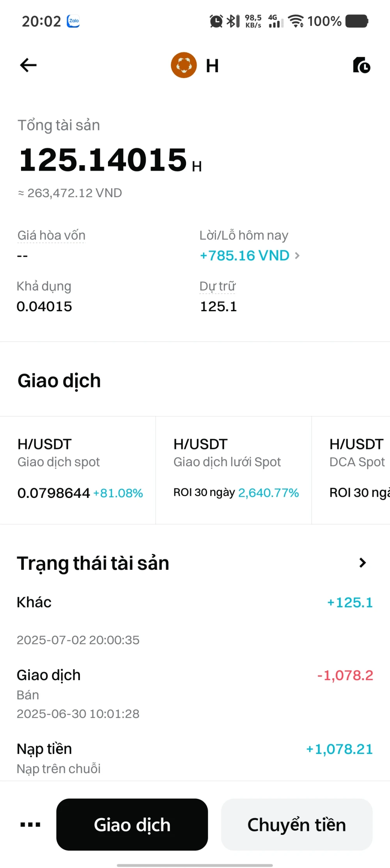Tap the Wi-Fi status icon
This screenshot has height=868, width=390.
click(296, 21)
